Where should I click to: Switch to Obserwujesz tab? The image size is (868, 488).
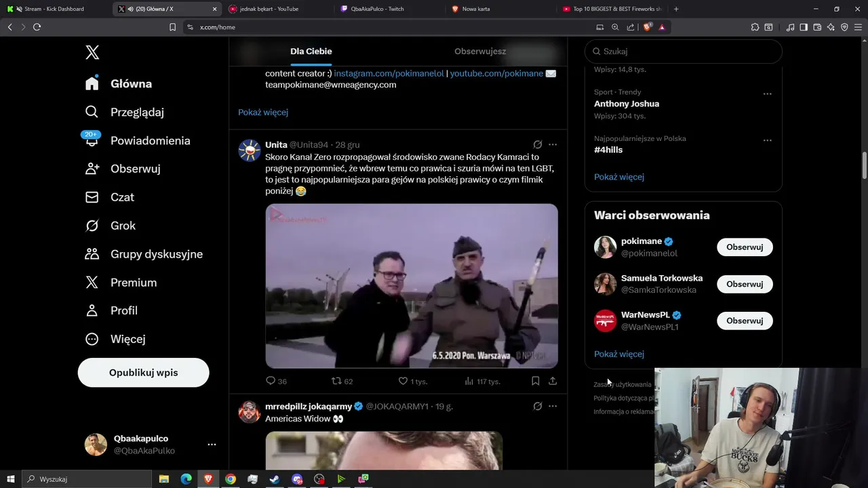coord(480,52)
